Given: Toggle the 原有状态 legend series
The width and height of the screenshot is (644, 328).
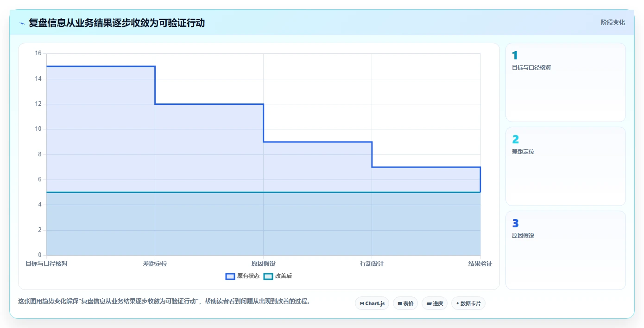Looking at the screenshot, I should (242, 276).
